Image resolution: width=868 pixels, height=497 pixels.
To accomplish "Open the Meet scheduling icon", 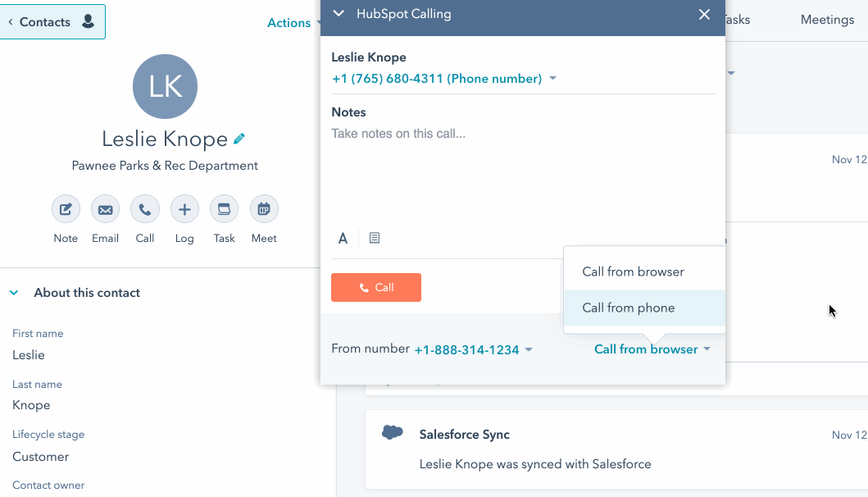I will point(264,209).
